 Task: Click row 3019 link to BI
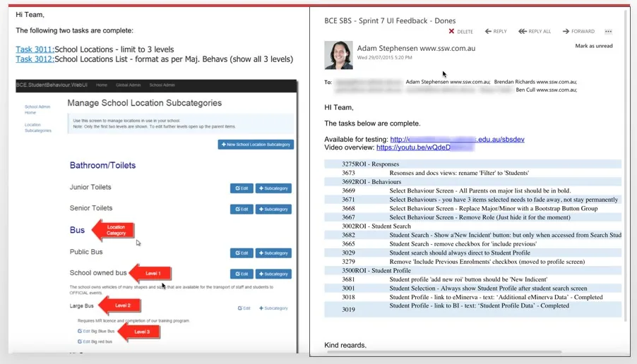[472, 309]
